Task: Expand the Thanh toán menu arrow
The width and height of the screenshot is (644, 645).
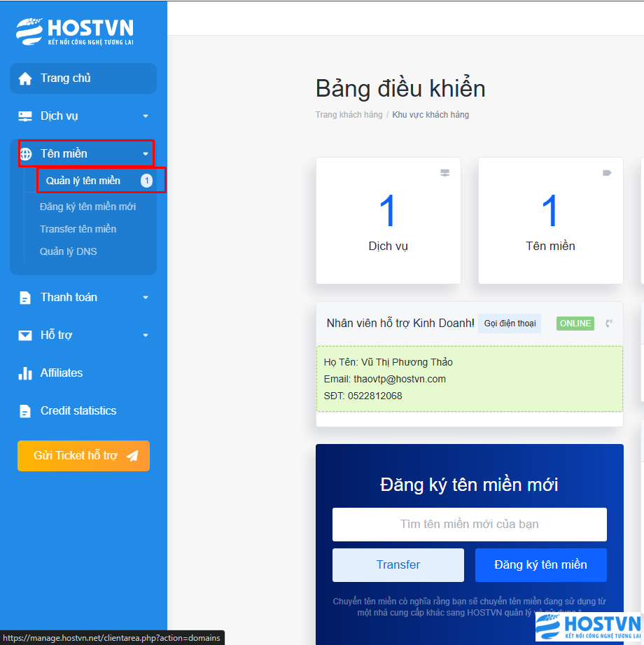Action: point(146,298)
